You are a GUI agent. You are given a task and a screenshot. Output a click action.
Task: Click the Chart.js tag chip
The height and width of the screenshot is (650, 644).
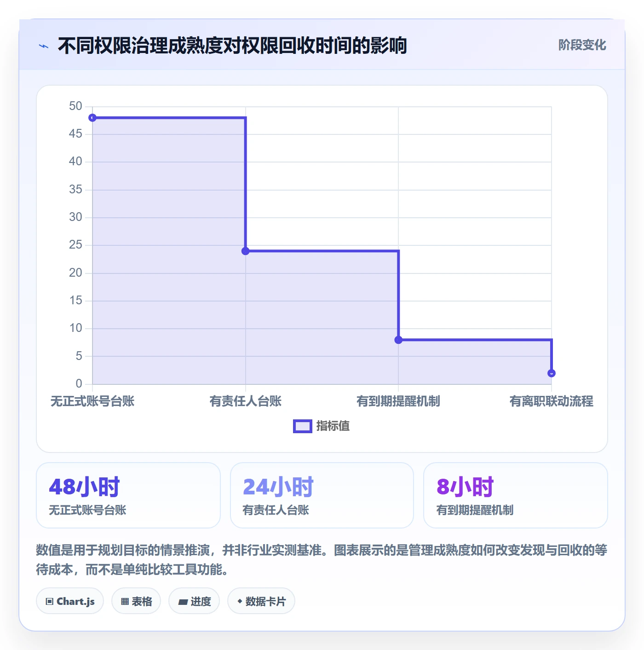70,601
